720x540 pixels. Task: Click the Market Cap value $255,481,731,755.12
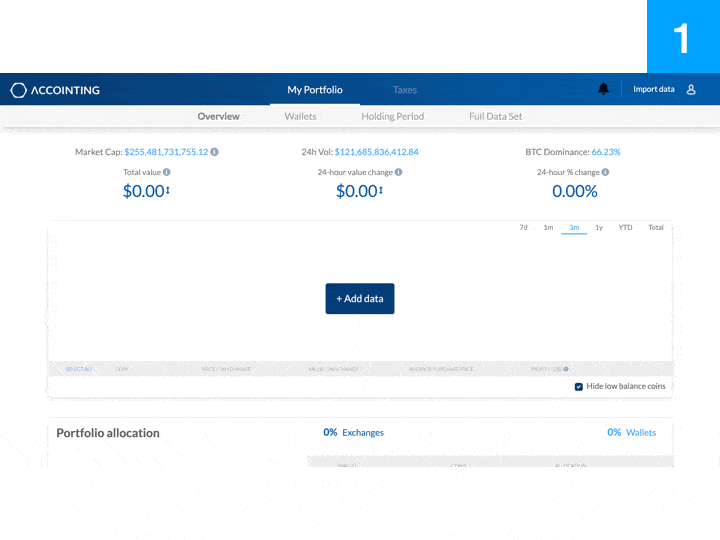166,152
